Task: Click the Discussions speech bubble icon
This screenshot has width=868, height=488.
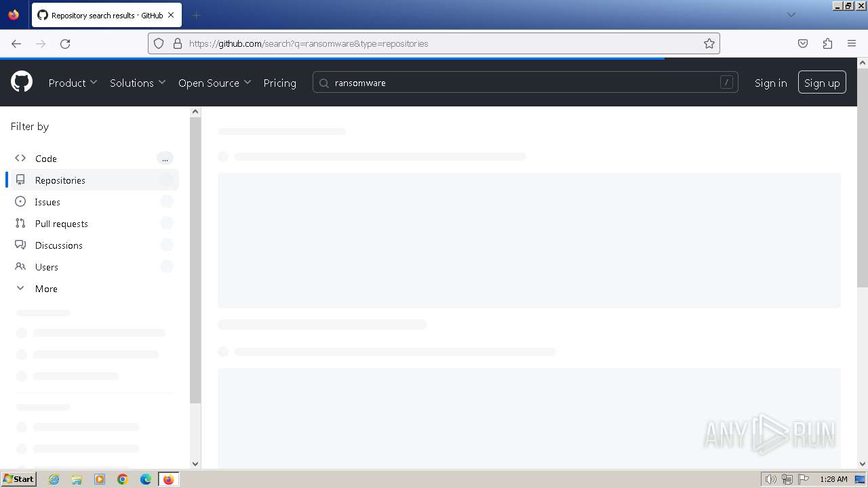Action: pyautogui.click(x=20, y=245)
